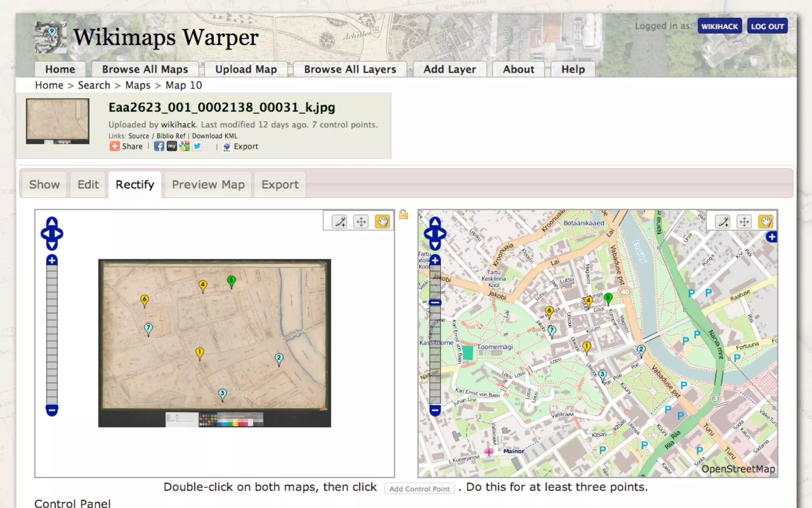The image size is (812, 508).
Task: Select move control point tool on right map
Action: (x=744, y=221)
